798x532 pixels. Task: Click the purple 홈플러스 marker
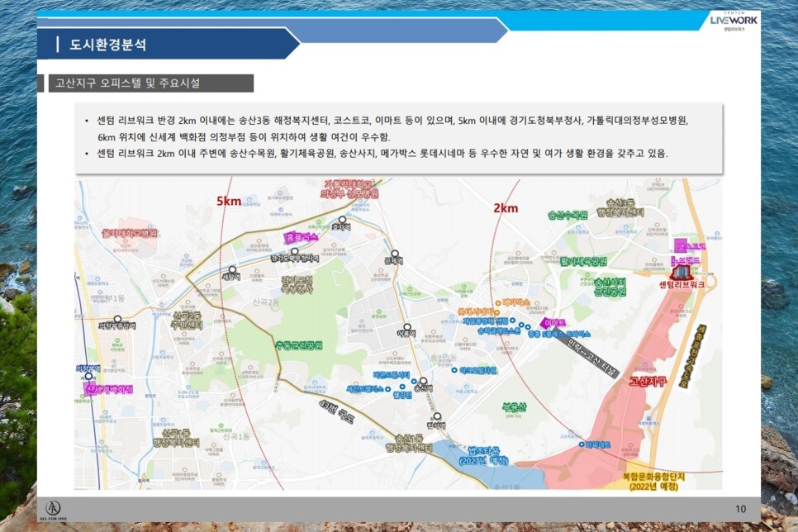302,237
